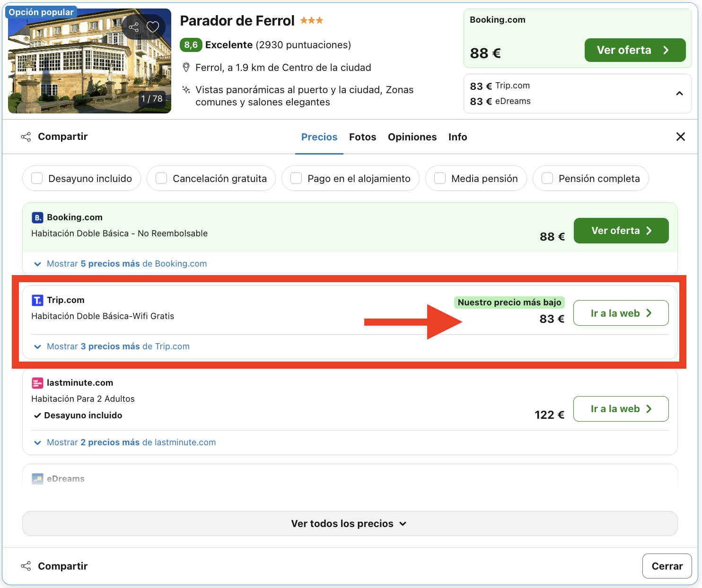Click the location pin icon near Ferrol

coord(186,67)
